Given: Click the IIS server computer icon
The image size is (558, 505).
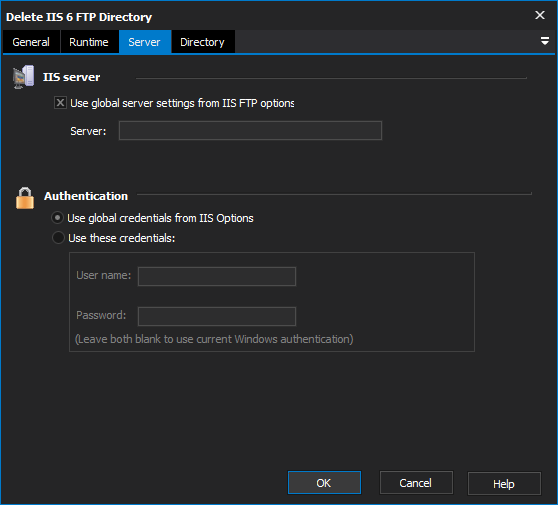Looking at the screenshot, I should click(23, 77).
